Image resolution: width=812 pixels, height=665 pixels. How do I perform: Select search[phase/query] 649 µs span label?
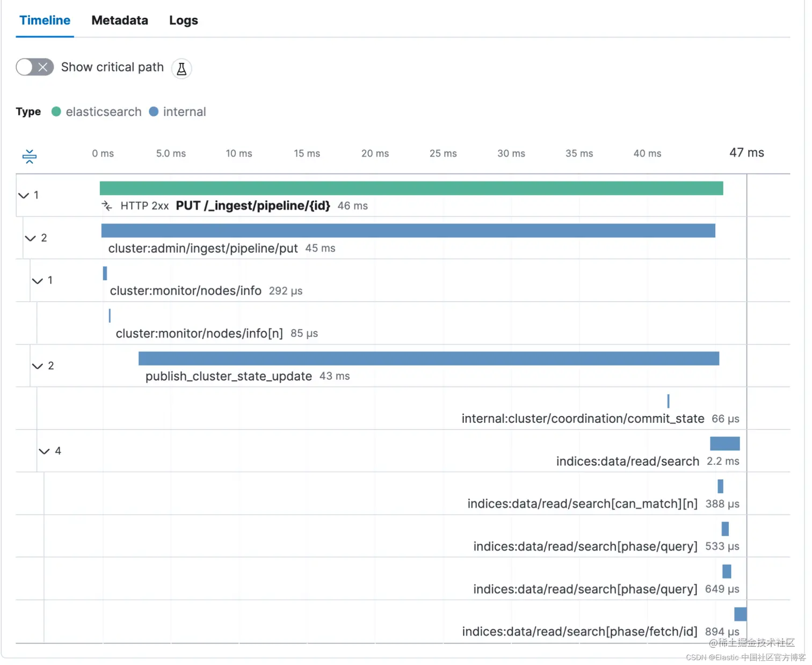[585, 589]
